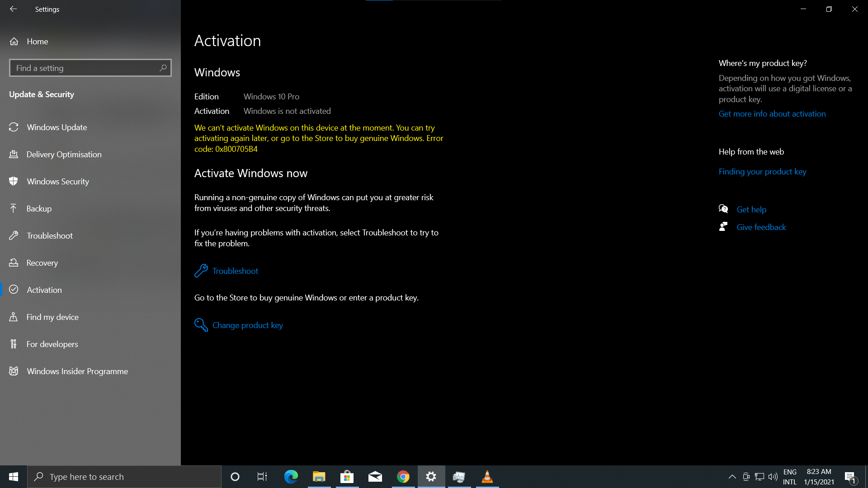The width and height of the screenshot is (868, 488).
Task: Open Task View on taskbar
Action: [x=262, y=477]
